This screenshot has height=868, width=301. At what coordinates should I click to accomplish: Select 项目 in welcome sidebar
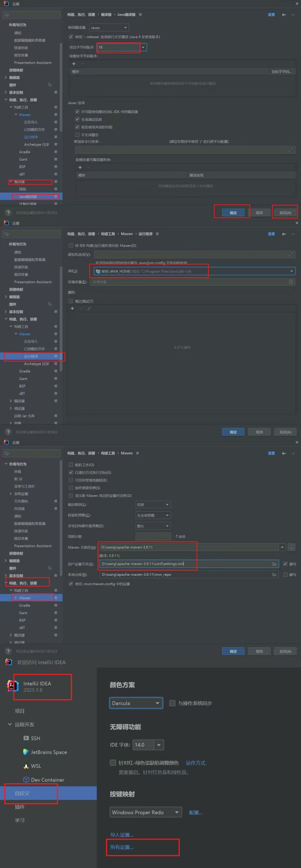pos(19,711)
